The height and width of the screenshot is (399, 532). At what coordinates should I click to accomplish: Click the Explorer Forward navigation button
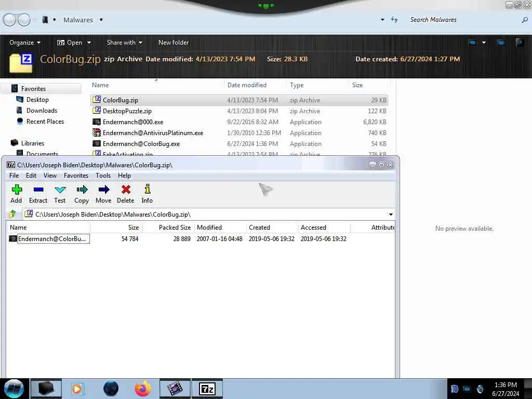tap(24, 20)
